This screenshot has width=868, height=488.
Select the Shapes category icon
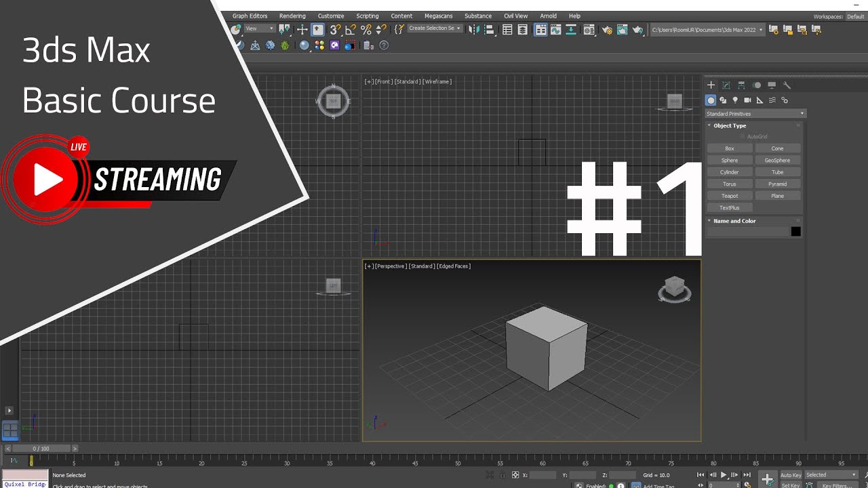point(723,100)
